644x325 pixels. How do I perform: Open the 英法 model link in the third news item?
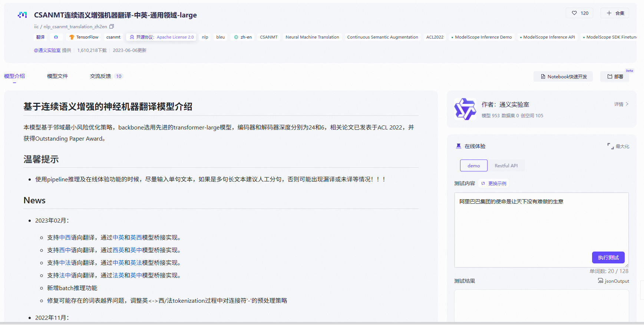click(x=136, y=263)
